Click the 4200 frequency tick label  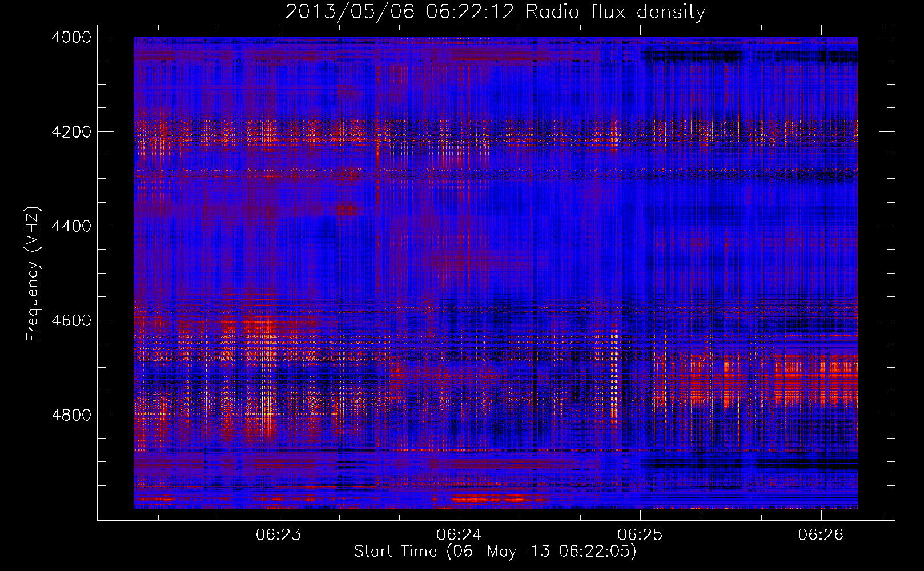pos(71,132)
